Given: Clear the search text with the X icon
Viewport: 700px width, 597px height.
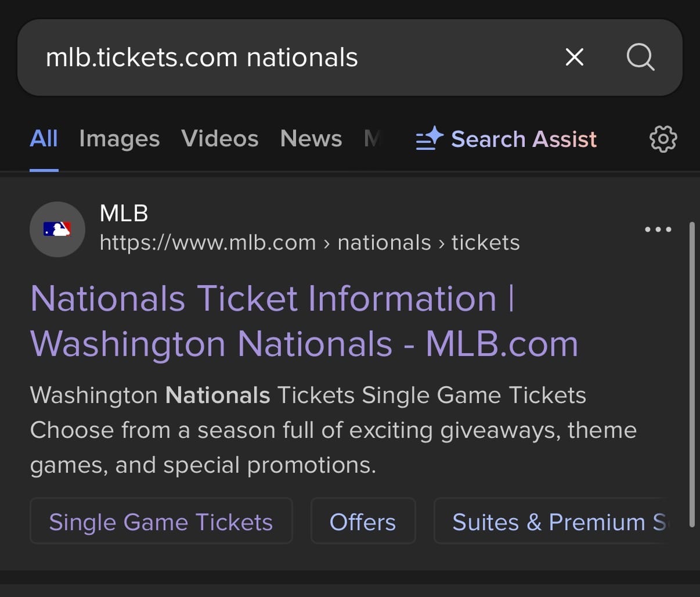Looking at the screenshot, I should click(x=574, y=57).
